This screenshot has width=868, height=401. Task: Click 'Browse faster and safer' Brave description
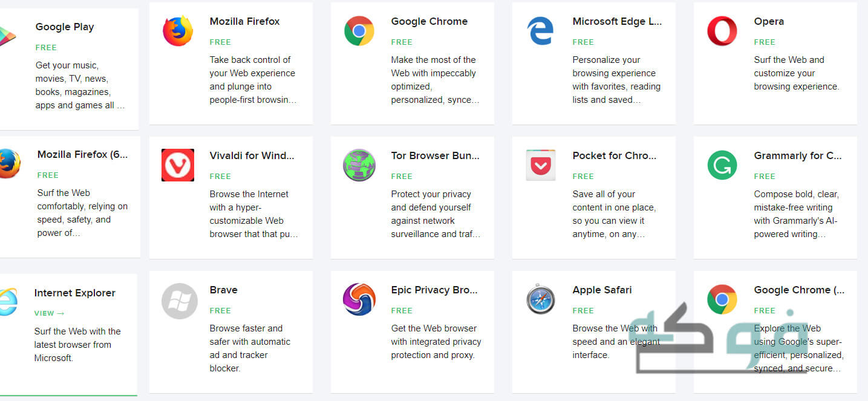(x=250, y=348)
